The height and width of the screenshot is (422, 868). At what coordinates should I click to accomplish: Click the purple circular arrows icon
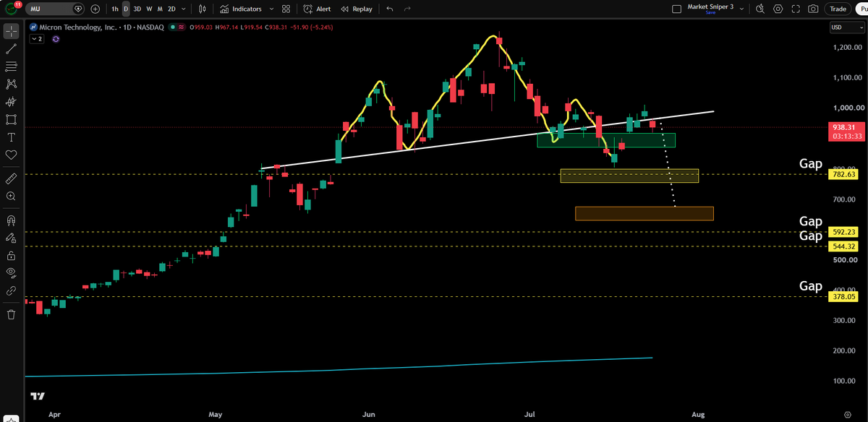tap(56, 39)
